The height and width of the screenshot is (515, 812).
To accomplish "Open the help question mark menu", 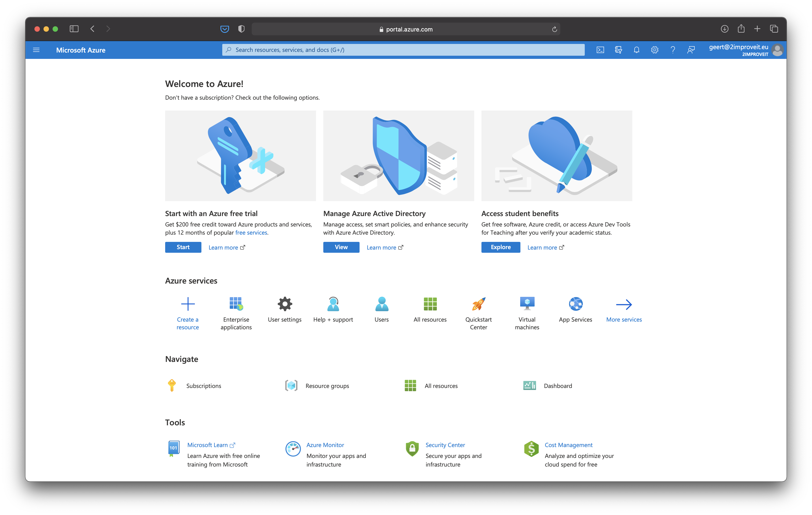I will [x=673, y=50].
